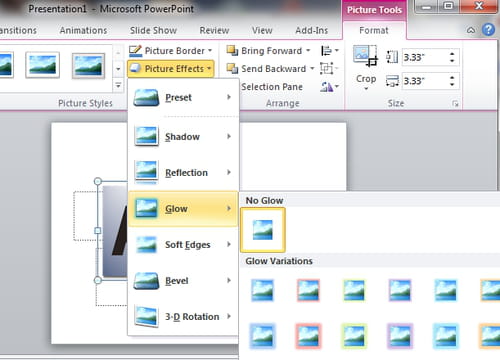This screenshot has width=500, height=360.
Task: Switch to the Format tab
Action: [x=374, y=30]
